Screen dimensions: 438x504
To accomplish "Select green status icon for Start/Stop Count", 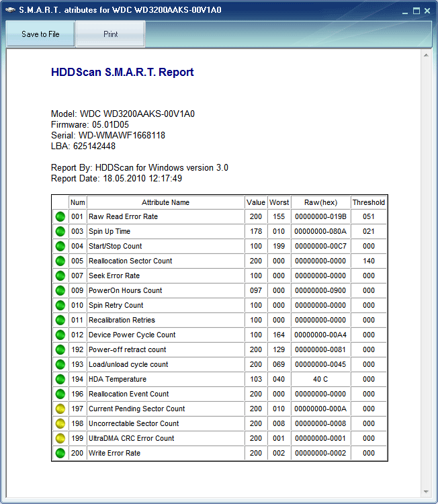I will pos(60,246).
